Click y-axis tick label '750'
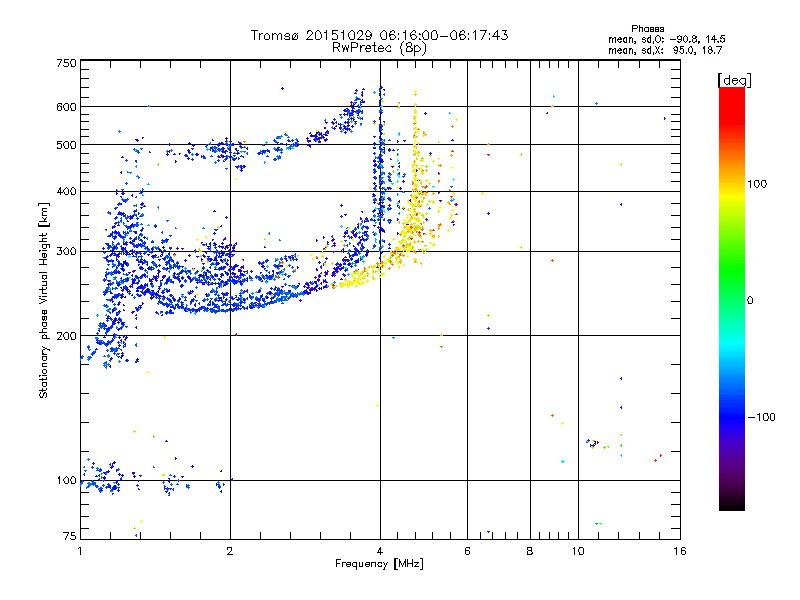The height and width of the screenshot is (600, 800). pyautogui.click(x=67, y=63)
